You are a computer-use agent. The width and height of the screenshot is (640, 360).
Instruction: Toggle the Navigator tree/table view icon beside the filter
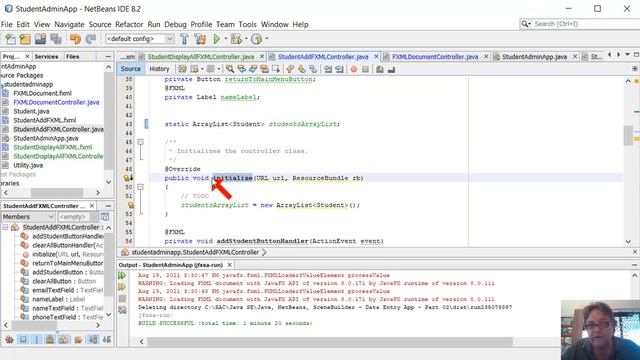click(104, 217)
